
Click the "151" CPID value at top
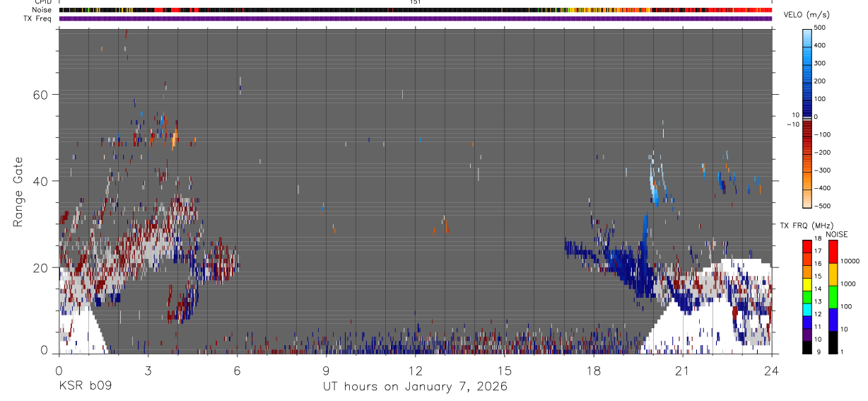[x=416, y=2]
